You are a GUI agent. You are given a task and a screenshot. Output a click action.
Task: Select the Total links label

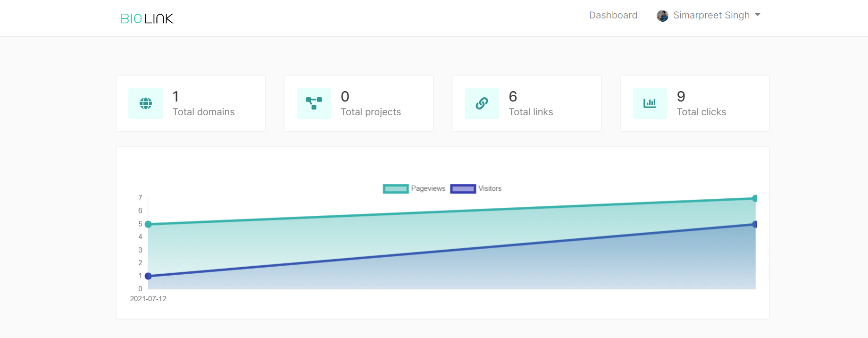(531, 112)
